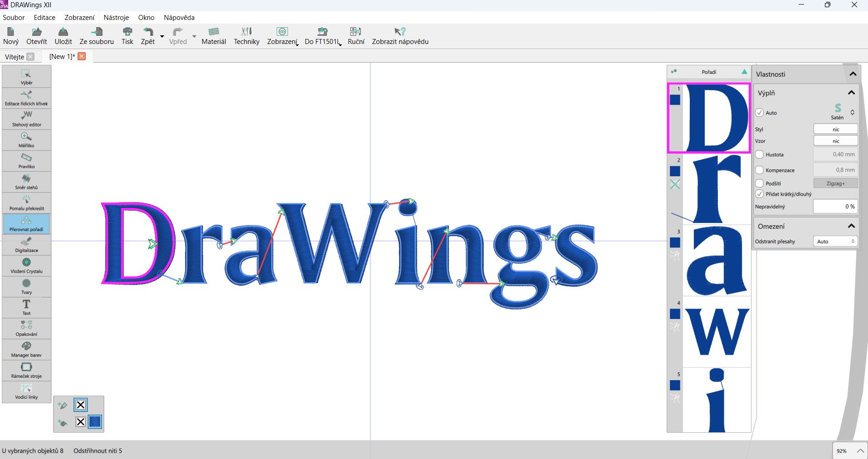Click the Pořadí sort triangle icon
Image resolution: width=868 pixels, height=459 pixels.
click(744, 72)
